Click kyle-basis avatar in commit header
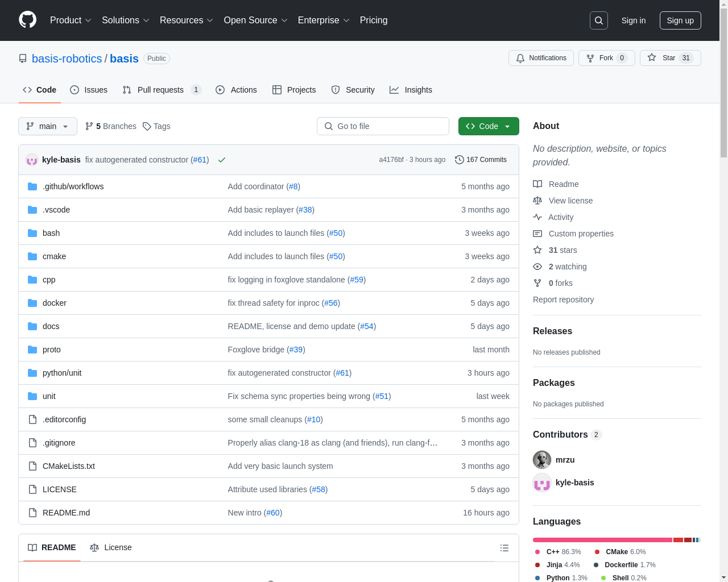The width and height of the screenshot is (728, 582). (32, 160)
